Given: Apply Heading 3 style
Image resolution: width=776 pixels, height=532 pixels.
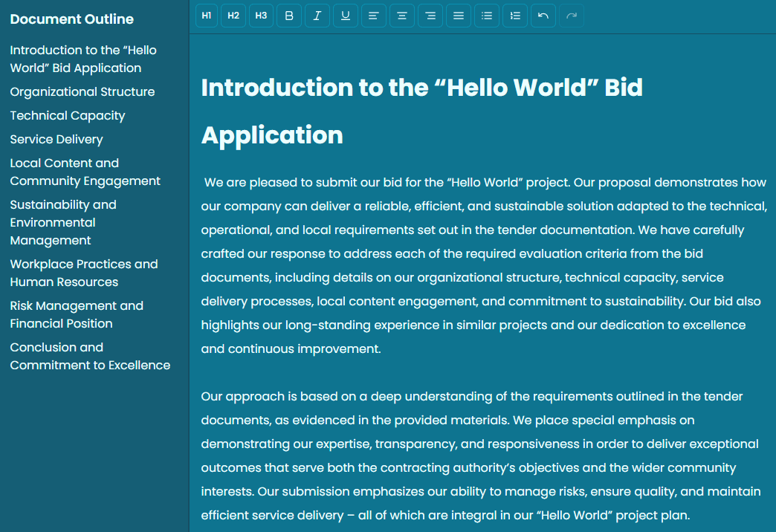Looking at the screenshot, I should click(x=260, y=15).
